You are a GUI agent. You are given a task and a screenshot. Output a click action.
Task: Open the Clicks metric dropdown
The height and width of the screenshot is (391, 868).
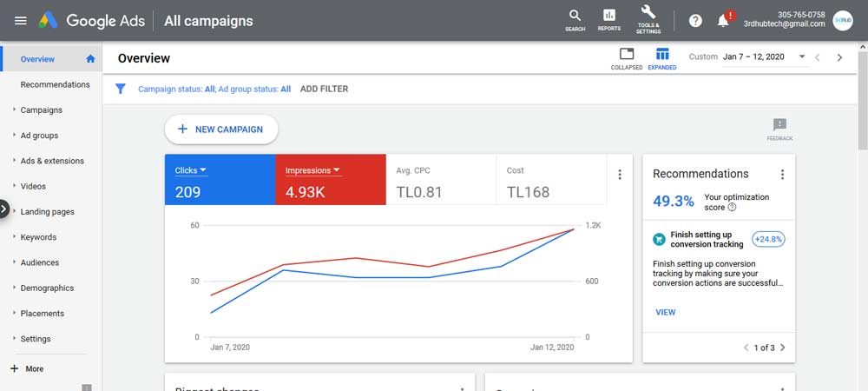click(191, 170)
